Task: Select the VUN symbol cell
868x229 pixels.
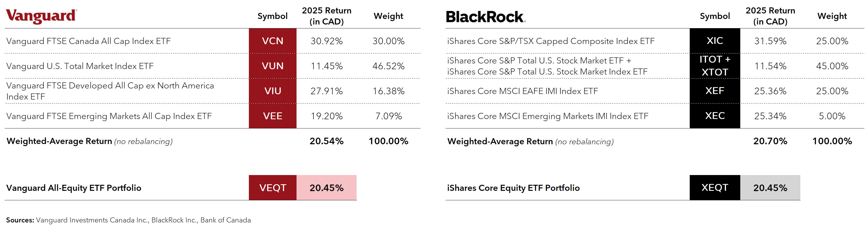Action: 272,66
